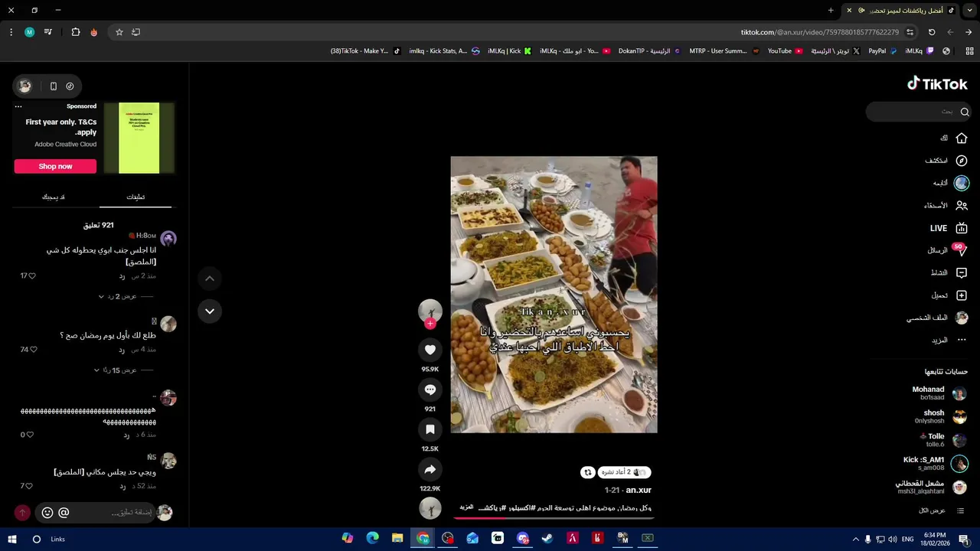The image size is (980, 551).
Task: Open the YouTube bookmark in bookmarks bar
Action: [x=785, y=51]
